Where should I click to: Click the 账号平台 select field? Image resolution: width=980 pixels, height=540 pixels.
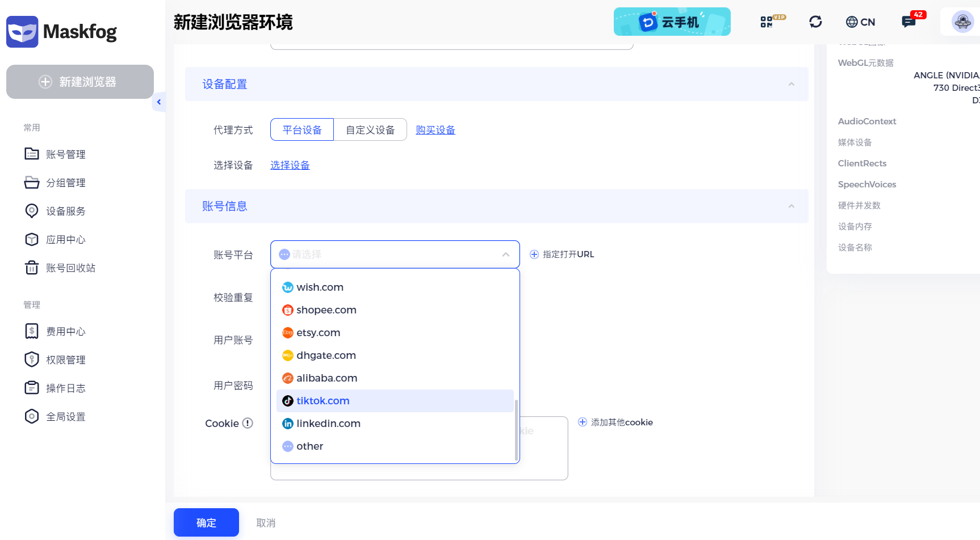(395, 254)
